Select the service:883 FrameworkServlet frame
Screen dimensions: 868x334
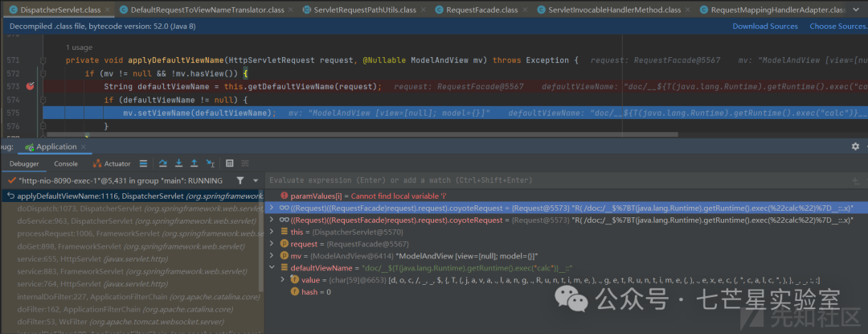point(132,271)
